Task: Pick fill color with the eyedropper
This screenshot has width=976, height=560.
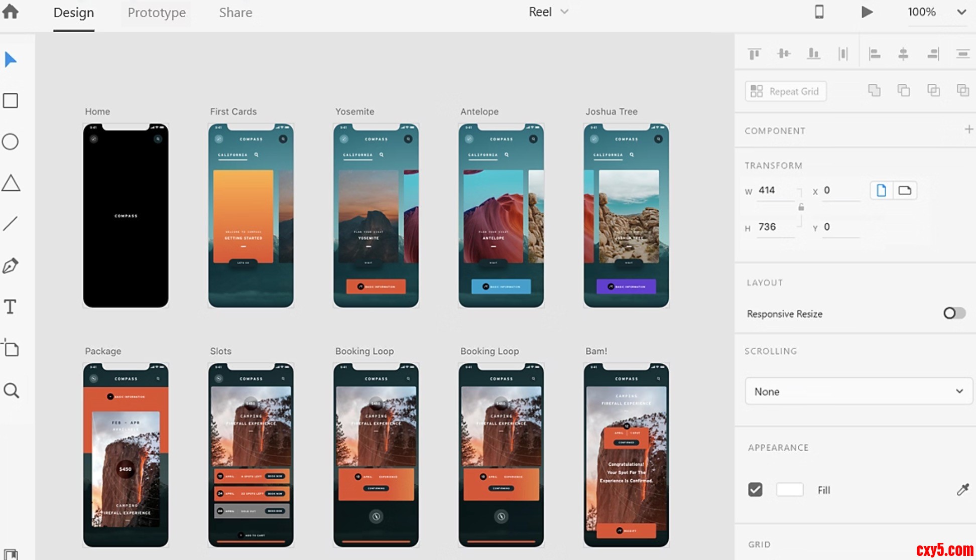Action: [x=962, y=490]
